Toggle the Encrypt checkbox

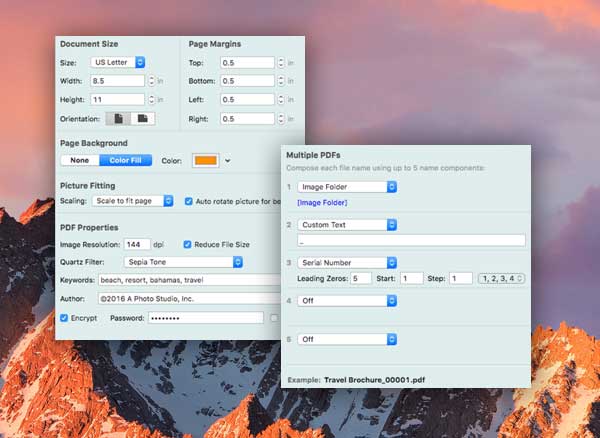pos(64,318)
